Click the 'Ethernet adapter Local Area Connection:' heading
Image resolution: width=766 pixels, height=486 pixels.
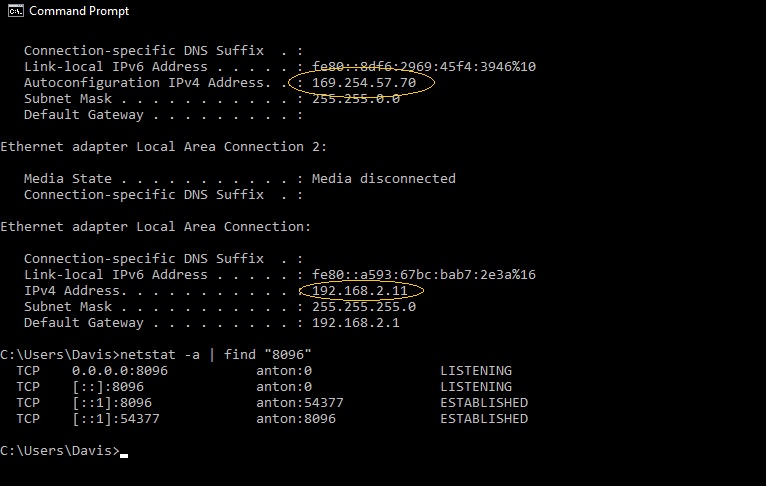(155, 227)
